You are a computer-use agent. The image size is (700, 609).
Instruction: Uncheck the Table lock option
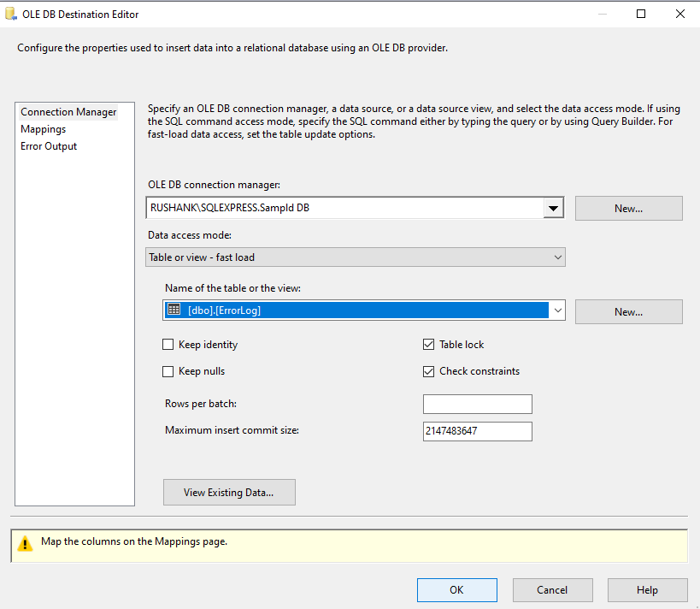[x=428, y=345]
